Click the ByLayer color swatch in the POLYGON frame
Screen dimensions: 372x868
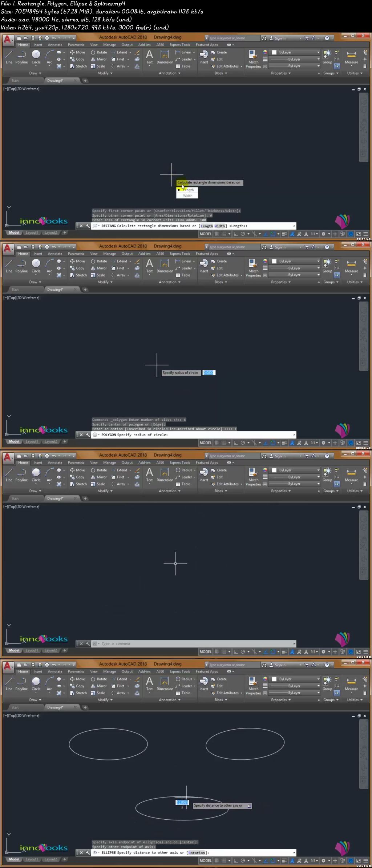[274, 261]
